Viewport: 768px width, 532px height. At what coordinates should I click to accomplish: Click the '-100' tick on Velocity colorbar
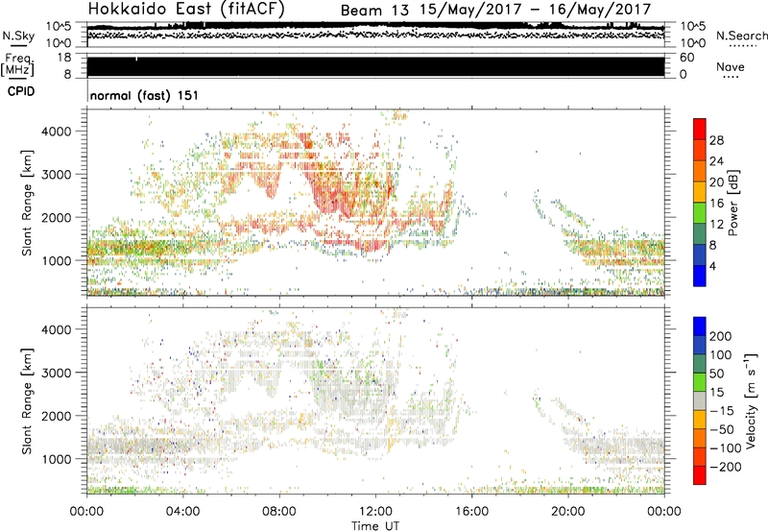[726, 448]
